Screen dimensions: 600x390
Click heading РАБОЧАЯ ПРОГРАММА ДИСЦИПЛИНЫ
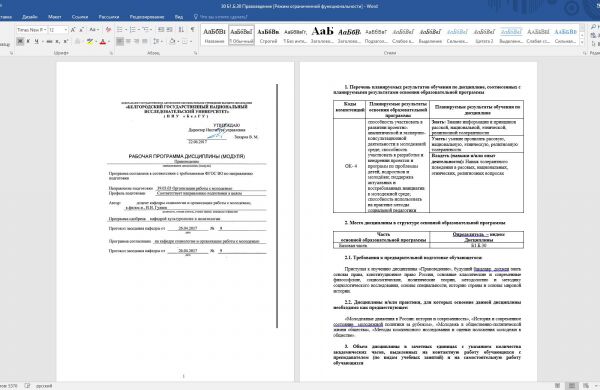187,156
